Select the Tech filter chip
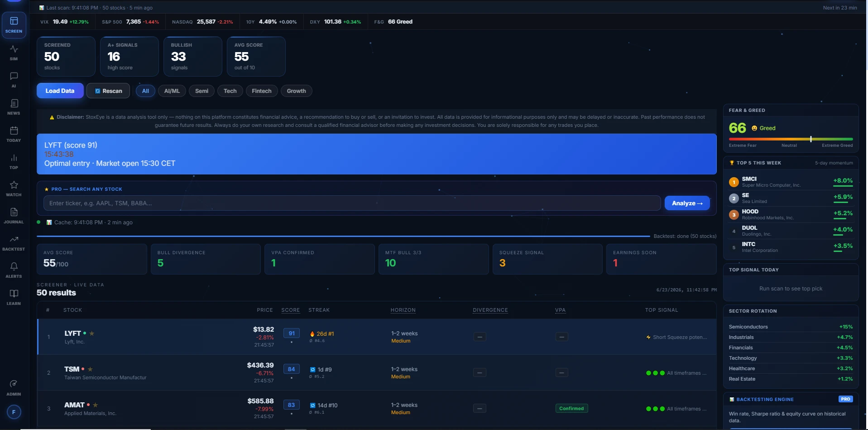 230,91
